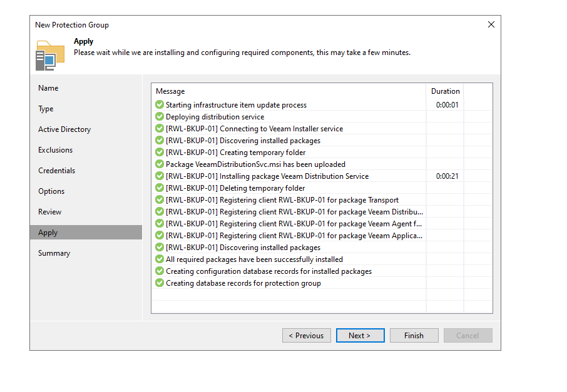567x392 pixels.
Task: Select duration value 0:00:21
Action: click(x=447, y=176)
